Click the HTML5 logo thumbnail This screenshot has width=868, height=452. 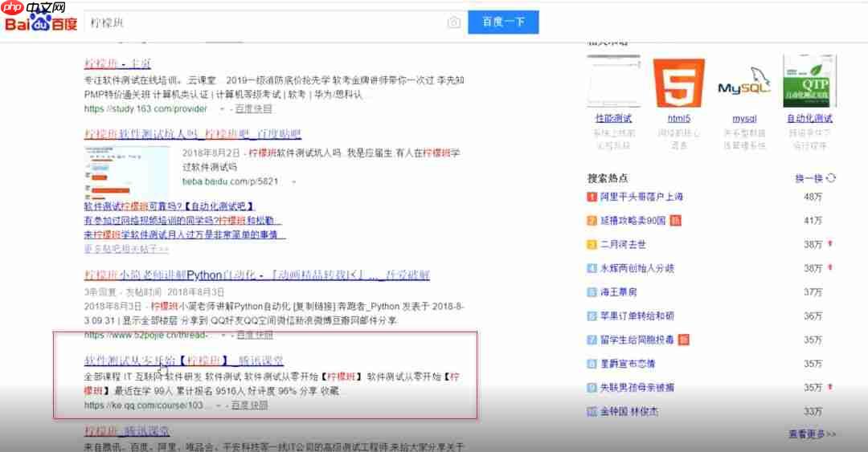[678, 82]
